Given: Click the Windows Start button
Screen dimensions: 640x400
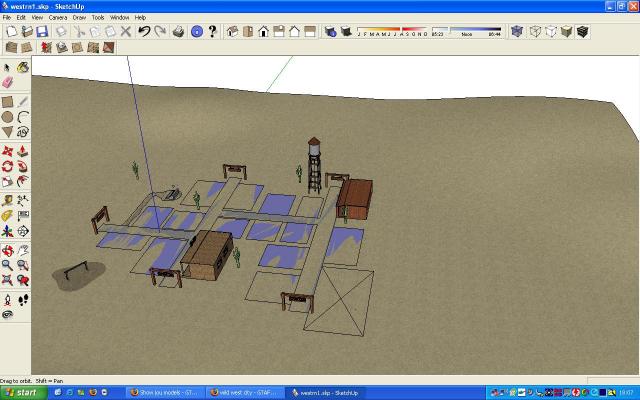Looking at the screenshot, I should 22,393.
